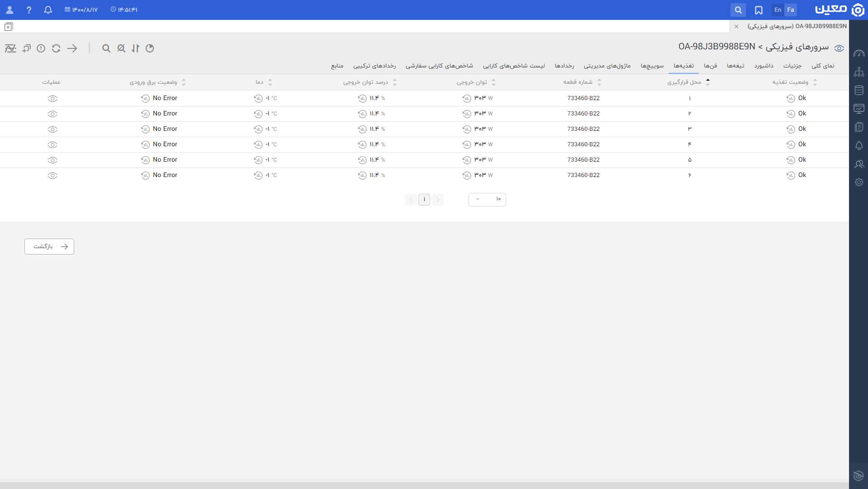Click the bottom sidebar logo icon
Screen dimensions: 868x489
(859, 475)
